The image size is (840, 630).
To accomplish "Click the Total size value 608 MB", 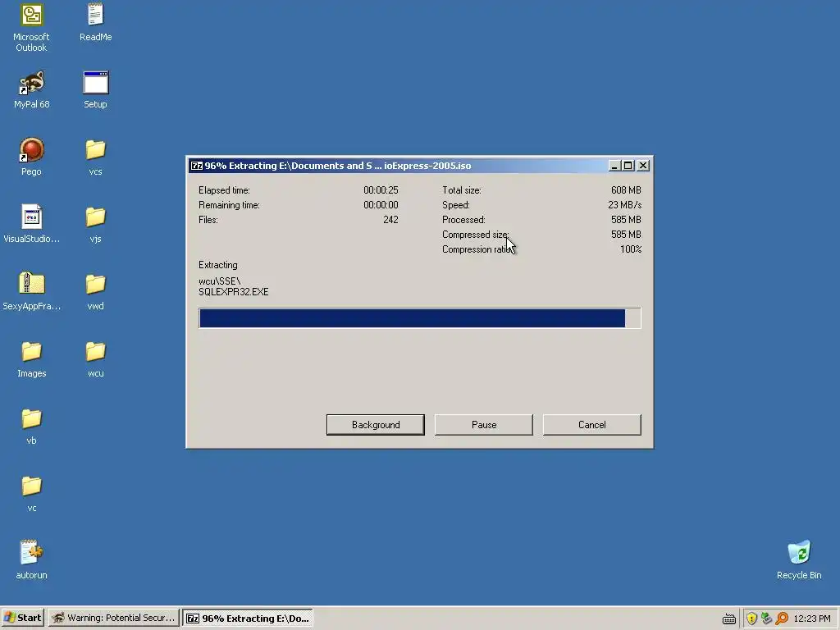I will coord(626,190).
